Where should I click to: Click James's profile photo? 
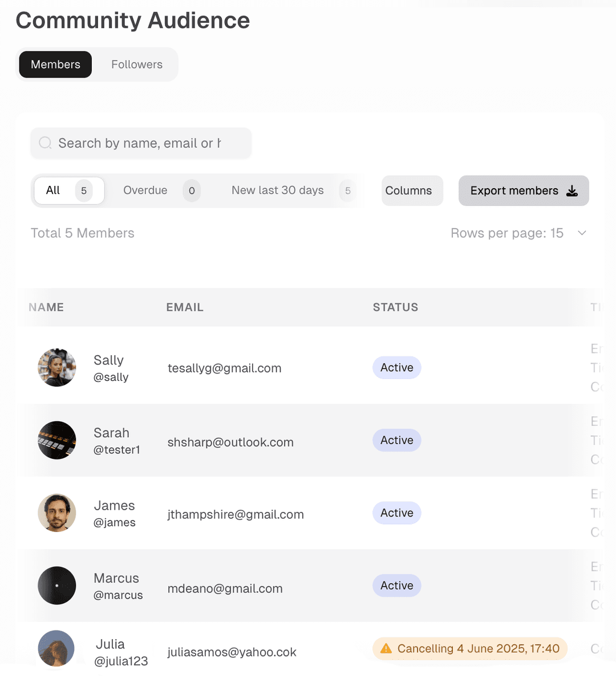[x=57, y=513]
